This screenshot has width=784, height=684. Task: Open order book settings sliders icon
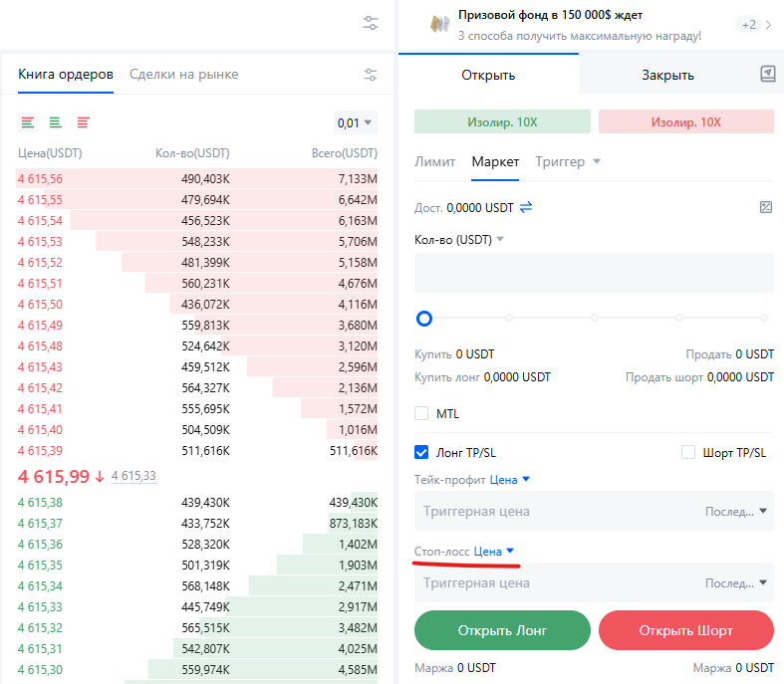370,75
